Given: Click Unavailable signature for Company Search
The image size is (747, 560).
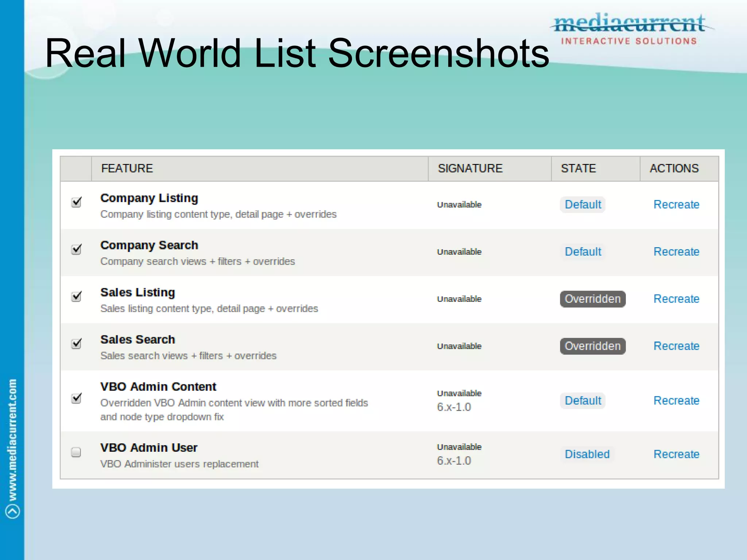Looking at the screenshot, I should pyautogui.click(x=459, y=252).
